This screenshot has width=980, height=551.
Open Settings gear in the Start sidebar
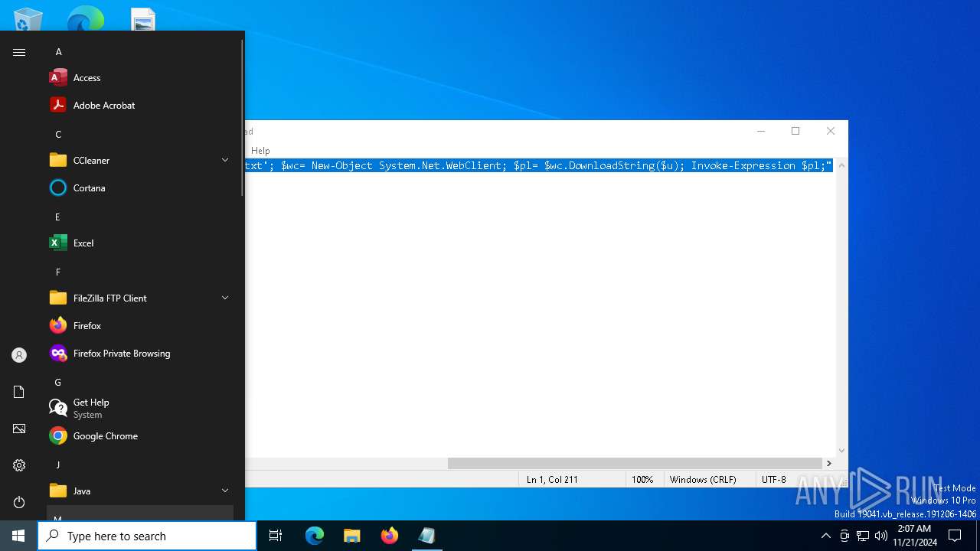pos(19,465)
